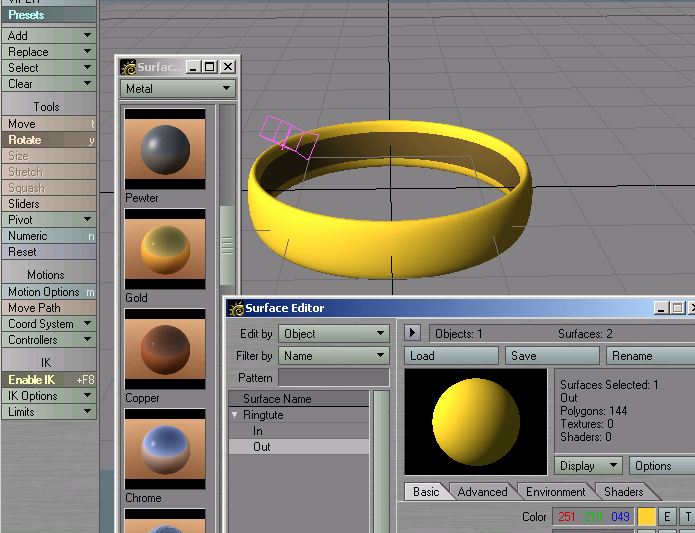Click the Surface Preset window title icon

[x=128, y=67]
